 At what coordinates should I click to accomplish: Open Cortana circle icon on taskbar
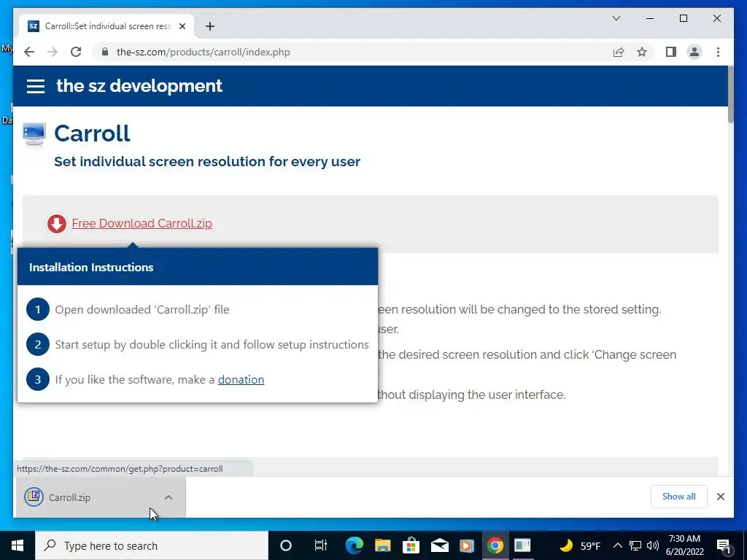286,545
